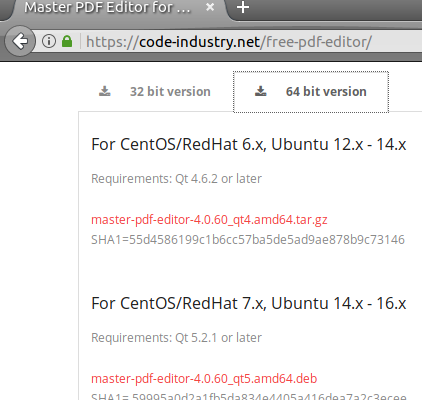Click the browser back arrow button
422x400 pixels.
[20, 41]
